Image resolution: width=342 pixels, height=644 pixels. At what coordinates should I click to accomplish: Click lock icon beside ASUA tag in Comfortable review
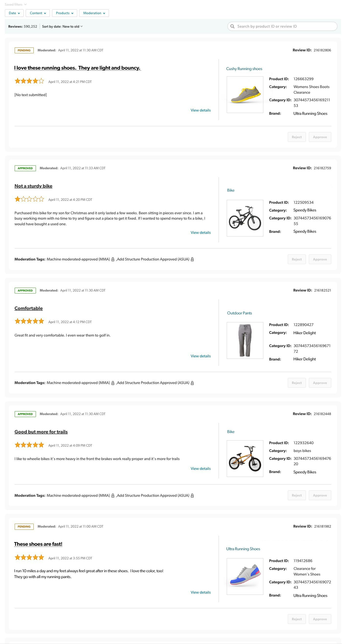[x=192, y=383]
